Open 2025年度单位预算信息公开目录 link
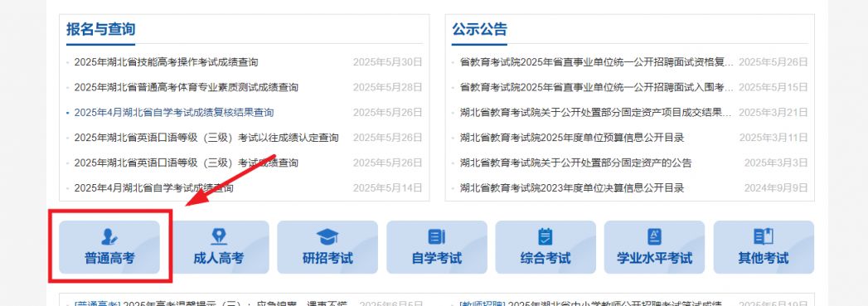The width and height of the screenshot is (868, 306). (x=572, y=138)
